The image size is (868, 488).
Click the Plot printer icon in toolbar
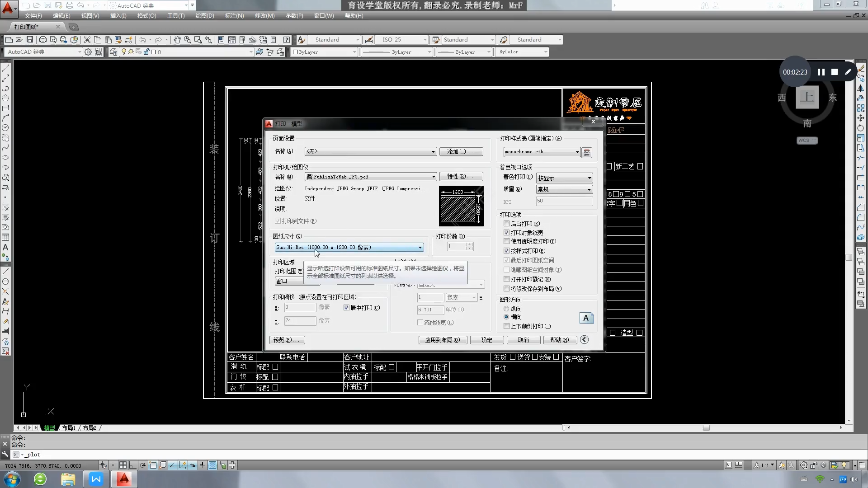click(x=42, y=40)
